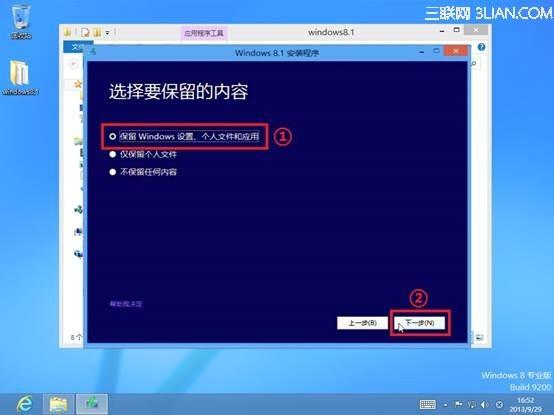This screenshot has height=415, width=554.
Task: Open the 应用程序工具 ribbon tab in Explorer window
Action: coord(204,33)
